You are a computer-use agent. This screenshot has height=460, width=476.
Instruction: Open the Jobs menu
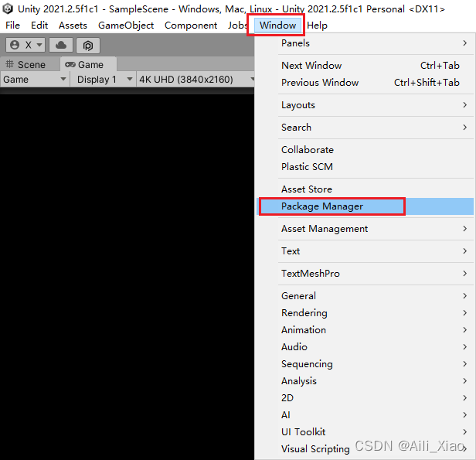click(x=237, y=26)
